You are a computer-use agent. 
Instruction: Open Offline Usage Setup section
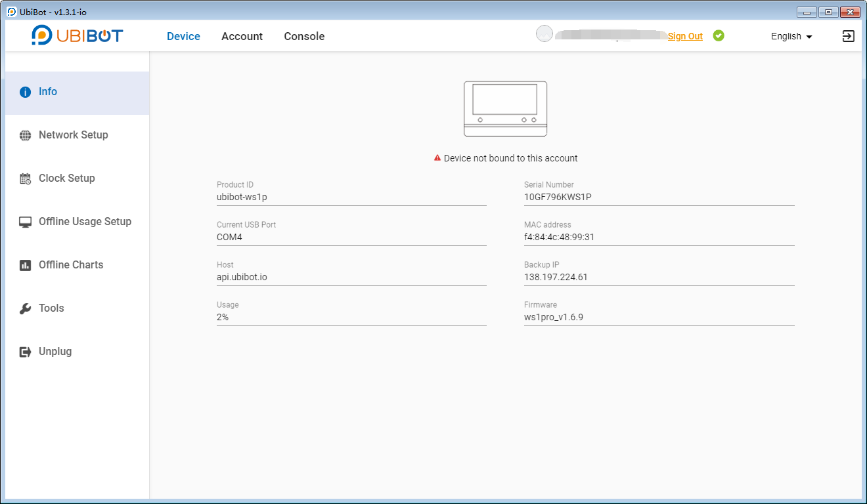point(77,222)
